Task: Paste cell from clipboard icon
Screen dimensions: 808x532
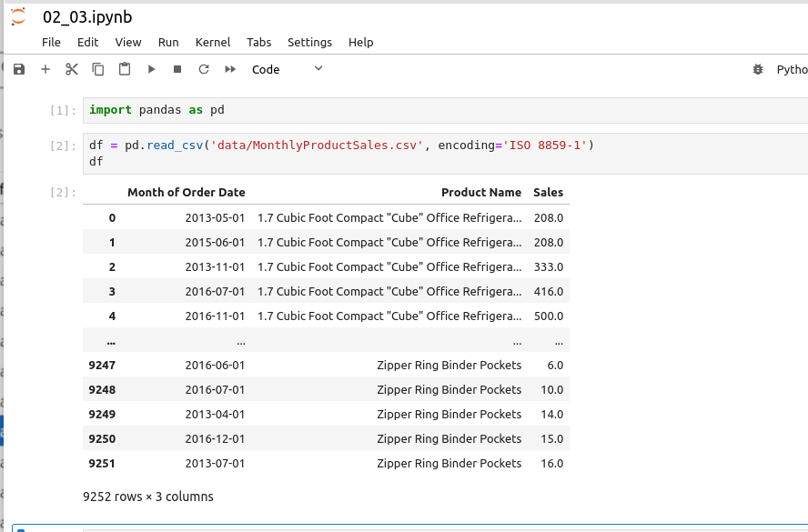Action: (x=125, y=69)
